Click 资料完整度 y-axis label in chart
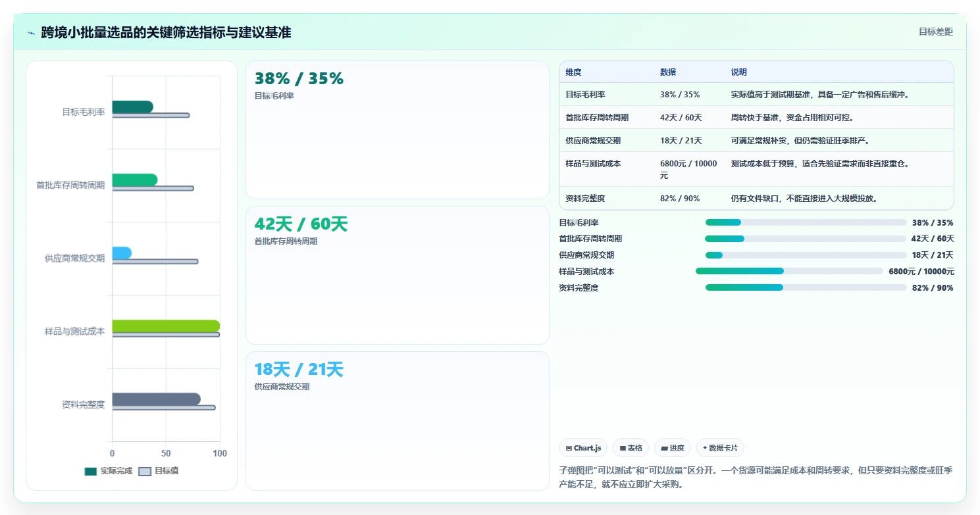 [84, 405]
